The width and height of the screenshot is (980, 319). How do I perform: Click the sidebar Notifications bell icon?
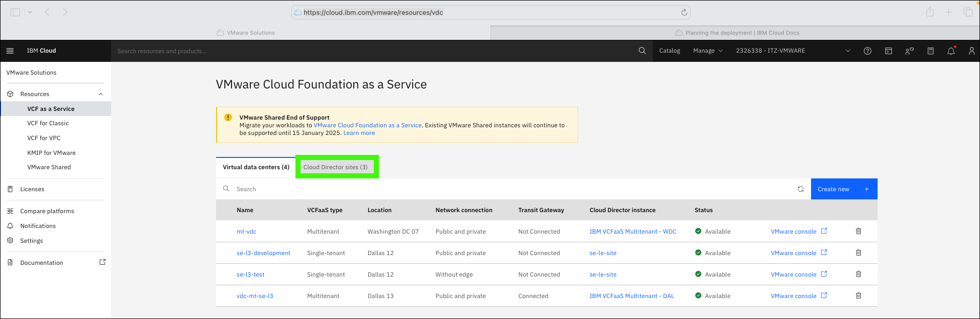coord(10,225)
